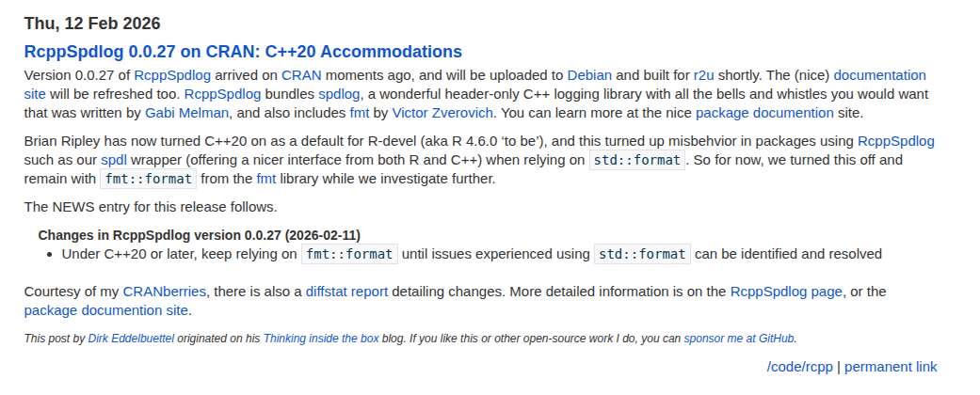Click the date heading Thu, 12 Feb 2026

92,23
